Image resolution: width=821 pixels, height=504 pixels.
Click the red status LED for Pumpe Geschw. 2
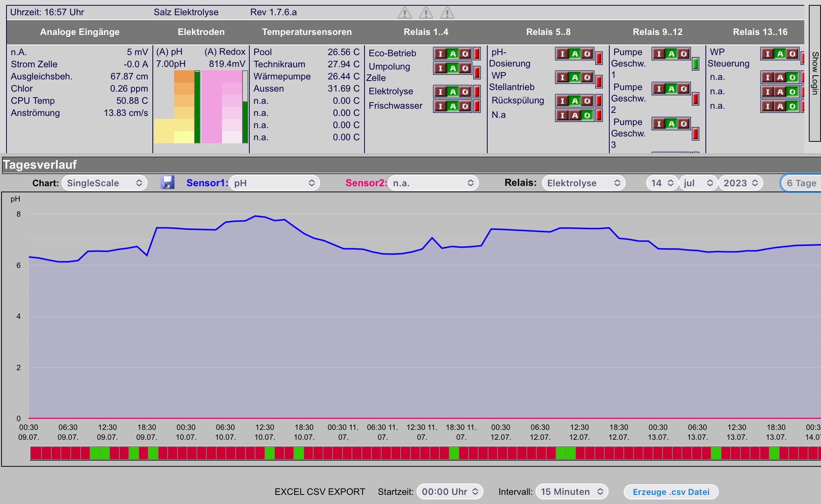click(x=696, y=99)
